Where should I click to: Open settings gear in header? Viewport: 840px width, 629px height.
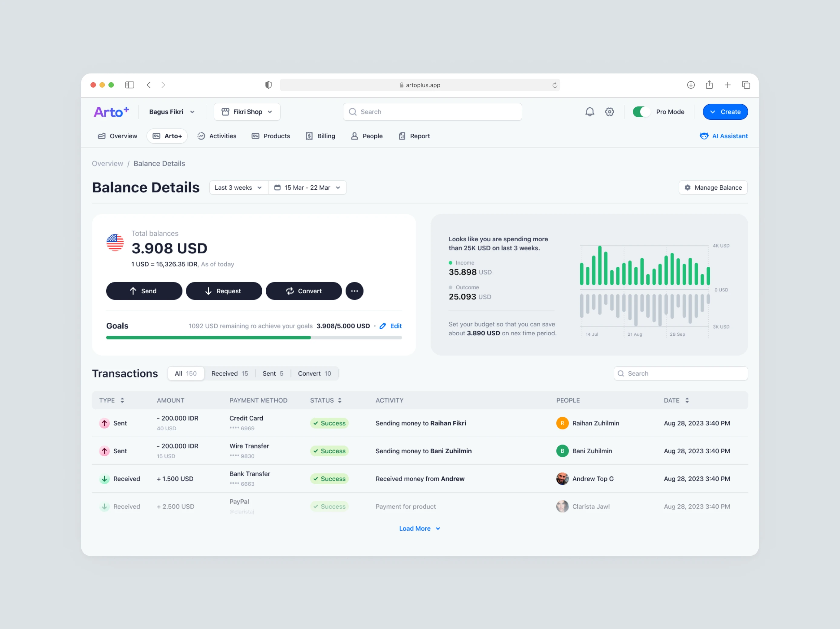609,112
